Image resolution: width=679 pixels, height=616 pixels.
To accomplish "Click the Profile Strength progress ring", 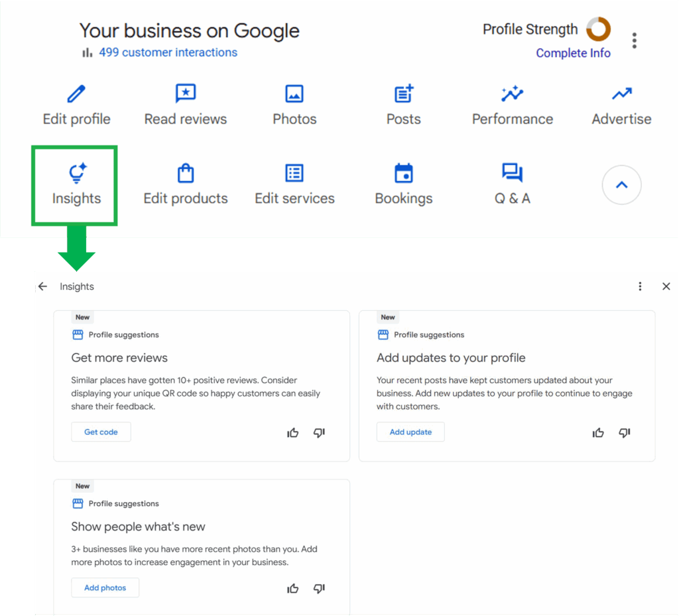I will tap(599, 29).
